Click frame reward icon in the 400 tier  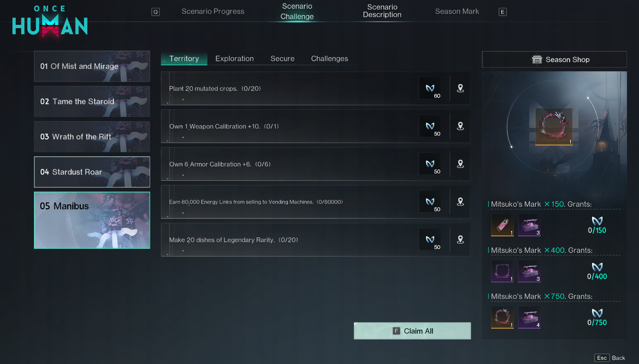(x=502, y=271)
